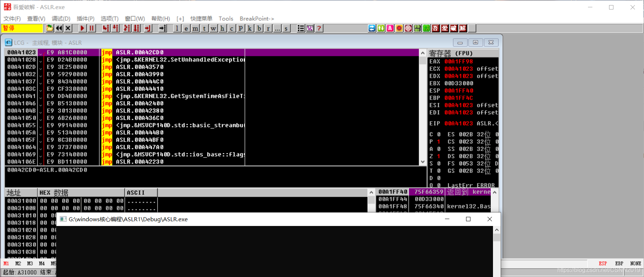Toggle stack view to EBP mode
The image size is (644, 277).
(x=619, y=264)
